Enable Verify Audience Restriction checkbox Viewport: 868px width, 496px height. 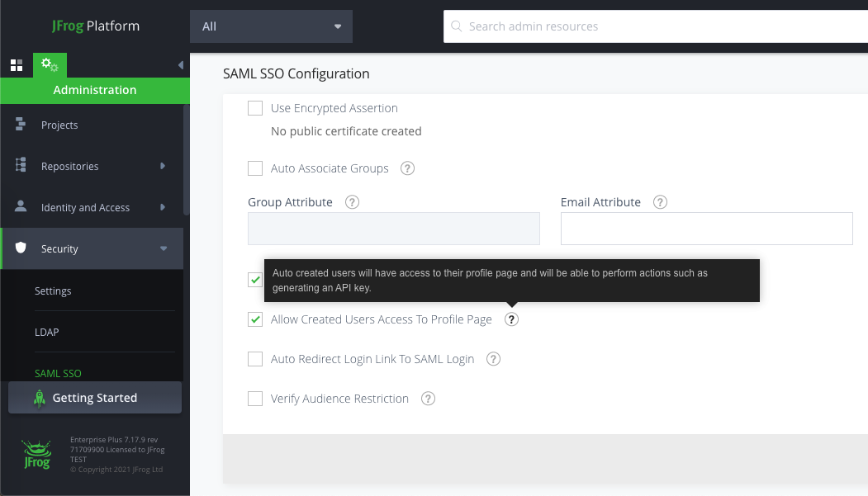(x=255, y=399)
